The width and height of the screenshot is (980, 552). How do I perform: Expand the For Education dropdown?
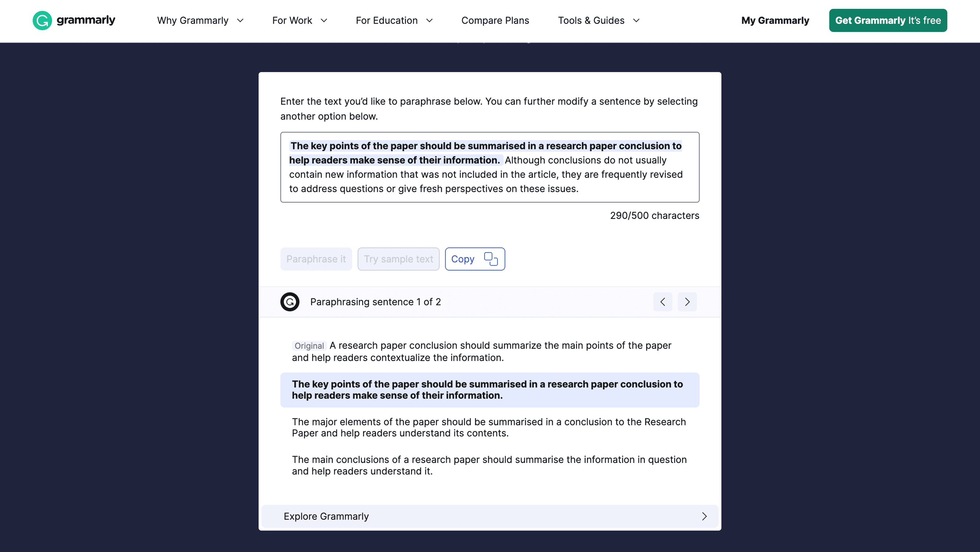393,20
